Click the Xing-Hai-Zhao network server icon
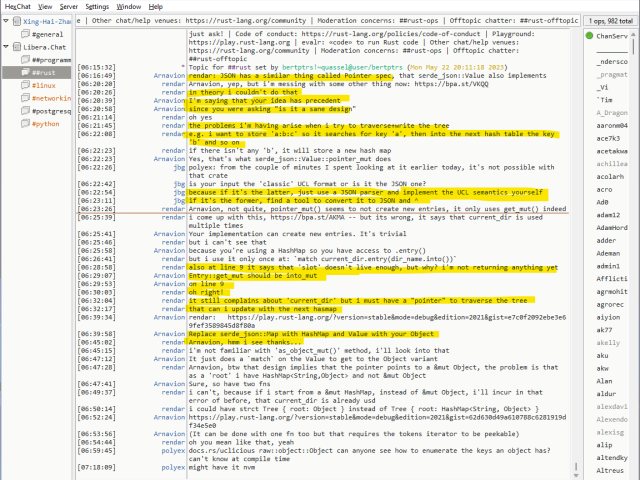The image size is (640, 480). coord(15,21)
